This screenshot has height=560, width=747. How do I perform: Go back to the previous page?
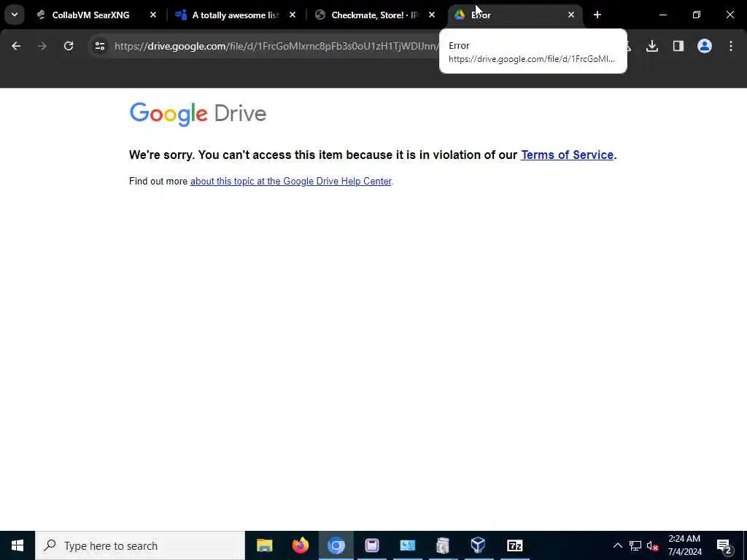coord(16,46)
